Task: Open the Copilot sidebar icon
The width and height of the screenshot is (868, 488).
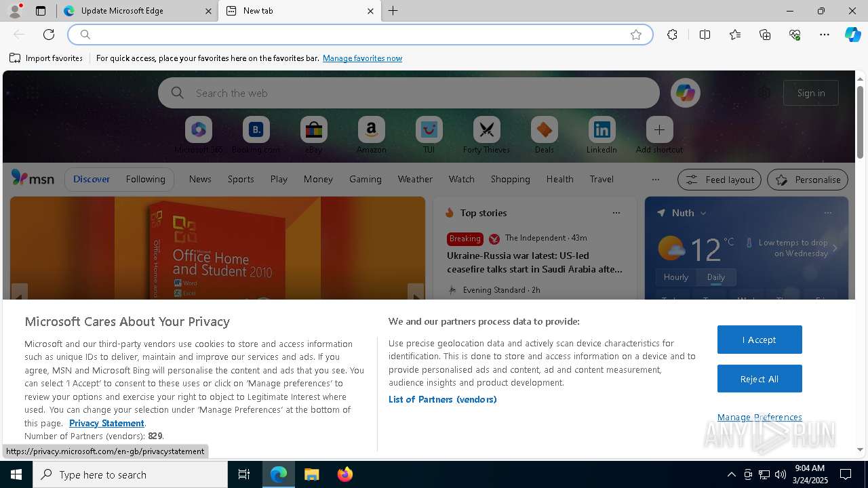Action: pyautogui.click(x=853, y=35)
